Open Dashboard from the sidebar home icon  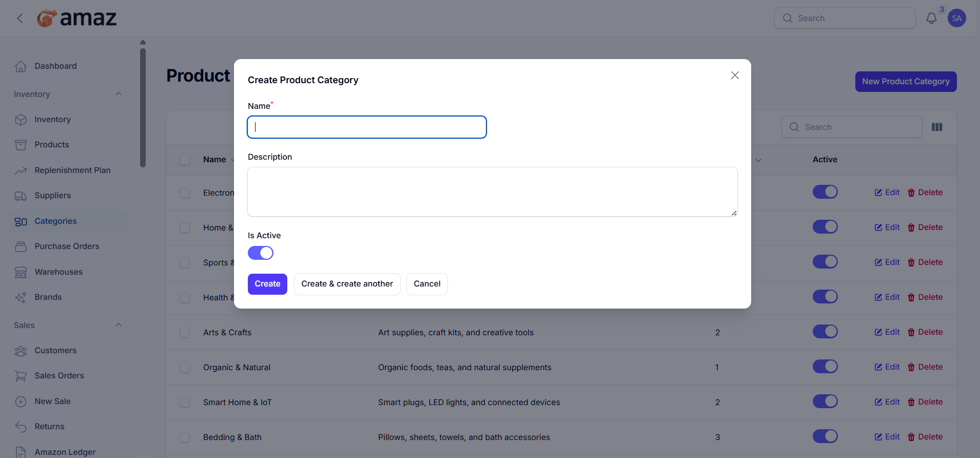(x=21, y=66)
